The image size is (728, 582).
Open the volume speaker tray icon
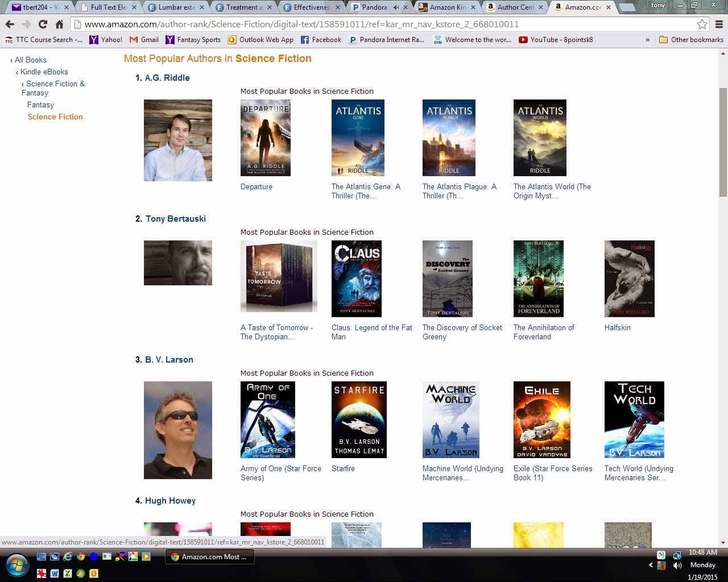(677, 565)
